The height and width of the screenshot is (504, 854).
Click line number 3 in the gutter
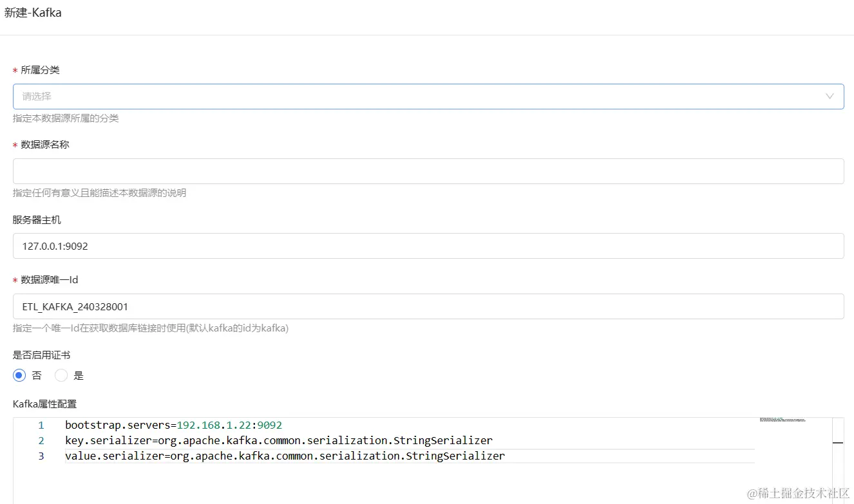point(41,456)
